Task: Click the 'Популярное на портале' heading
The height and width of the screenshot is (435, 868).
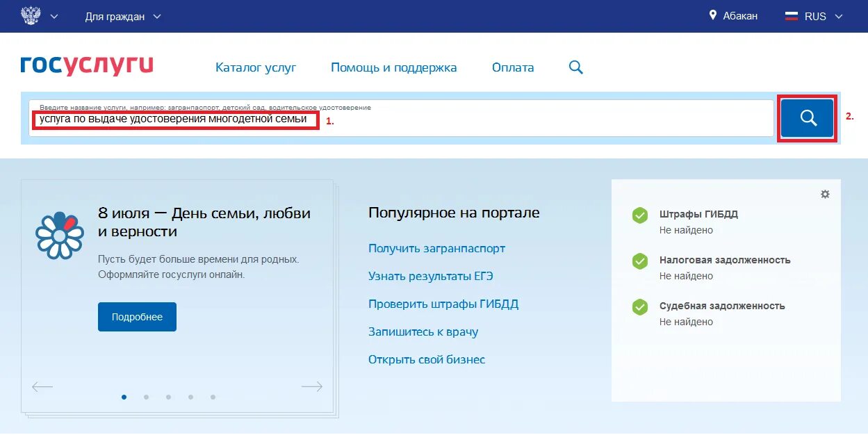Action: (454, 213)
